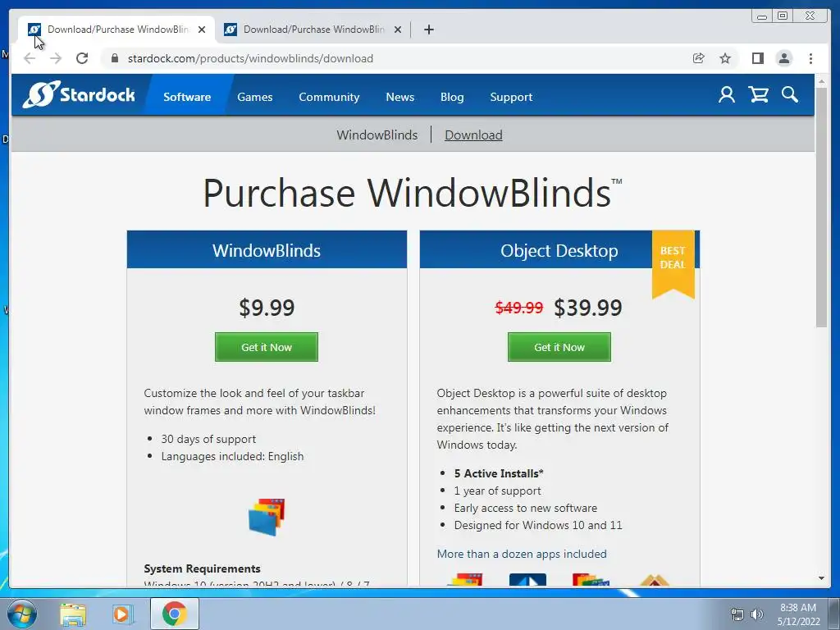Viewport: 840px width, 630px height.
Task: Open the Support menu item
Action: 511,97
